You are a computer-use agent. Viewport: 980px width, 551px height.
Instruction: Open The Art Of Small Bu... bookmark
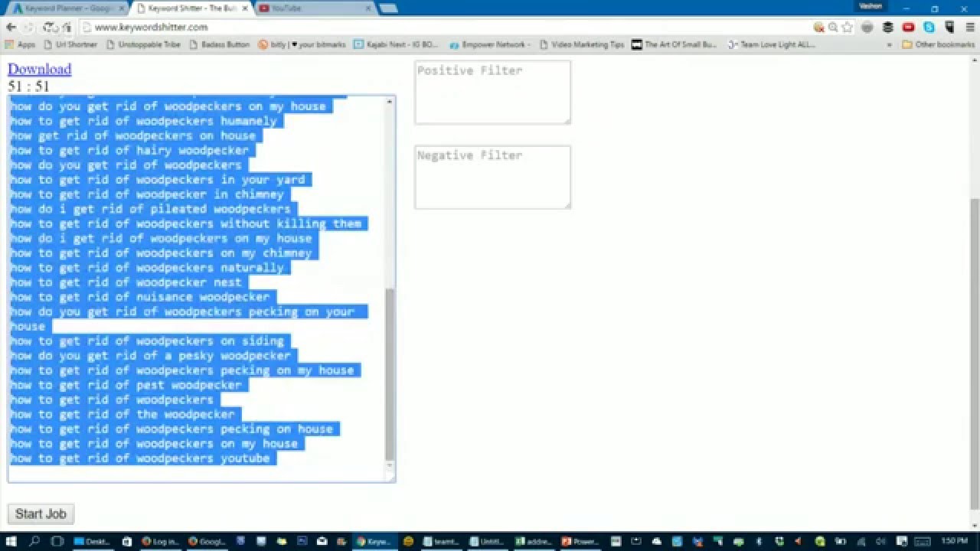pyautogui.click(x=675, y=44)
